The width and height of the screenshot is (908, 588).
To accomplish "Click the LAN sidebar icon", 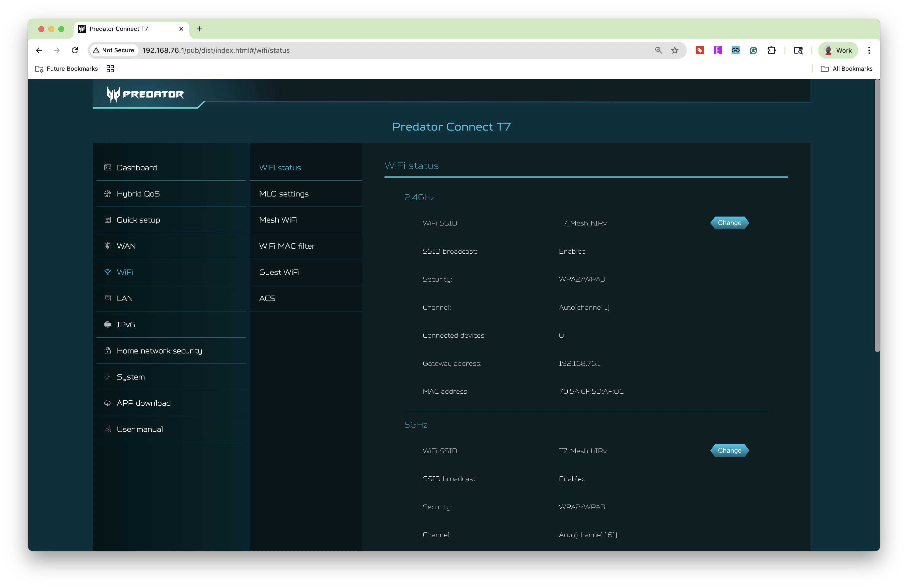I will click(108, 298).
